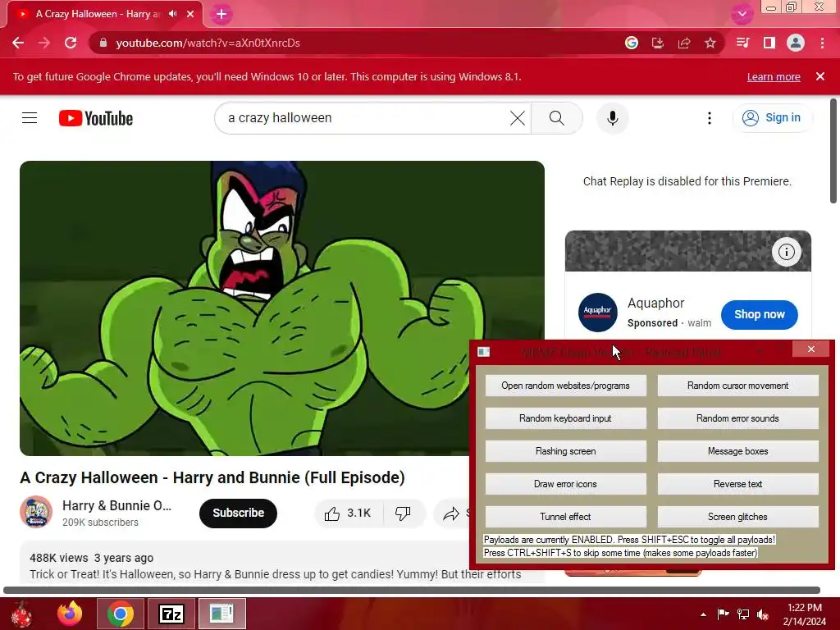Open YouTube settings three-dot menu

tap(710, 118)
